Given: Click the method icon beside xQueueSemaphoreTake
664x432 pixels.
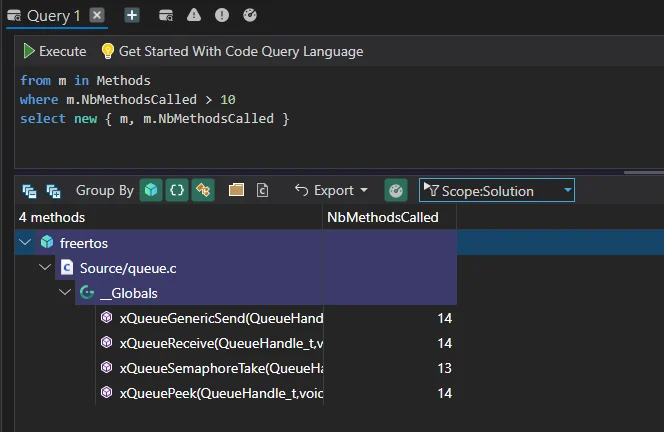Looking at the screenshot, I should [107, 367].
